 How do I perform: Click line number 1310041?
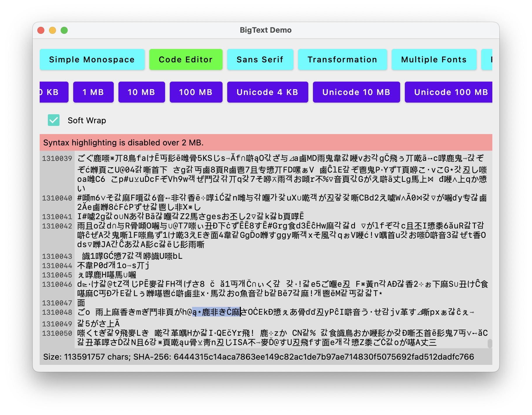pyautogui.click(x=57, y=217)
